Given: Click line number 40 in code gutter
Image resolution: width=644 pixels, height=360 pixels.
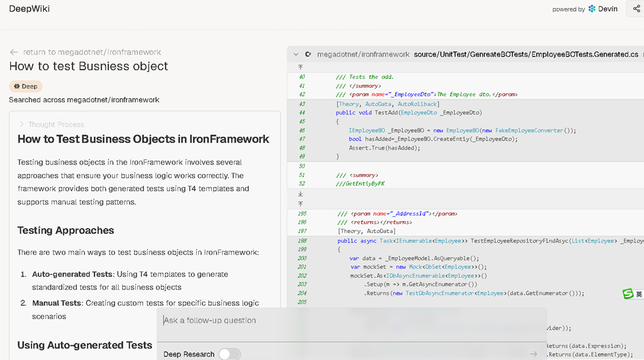Looking at the screenshot, I should 302,77.
